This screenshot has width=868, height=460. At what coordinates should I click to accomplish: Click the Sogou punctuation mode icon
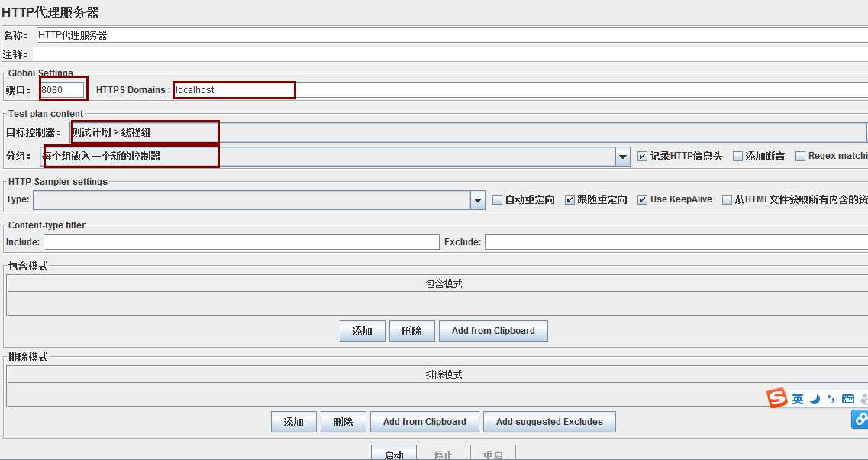(831, 399)
